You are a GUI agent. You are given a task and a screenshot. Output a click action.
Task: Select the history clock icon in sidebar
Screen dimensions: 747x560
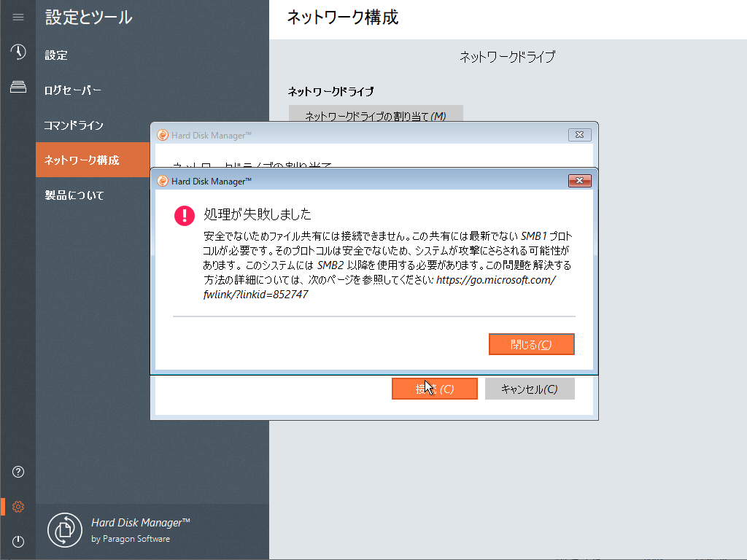(x=18, y=52)
